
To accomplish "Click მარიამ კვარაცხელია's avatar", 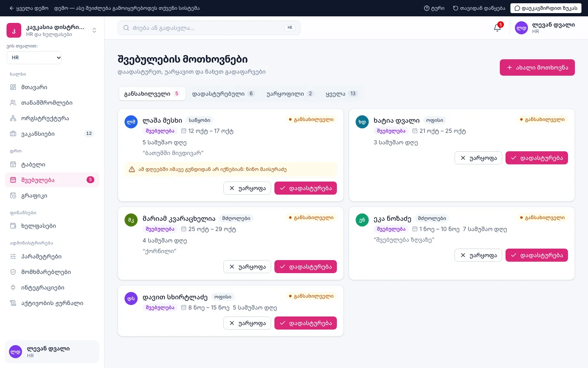I will tap(131, 220).
